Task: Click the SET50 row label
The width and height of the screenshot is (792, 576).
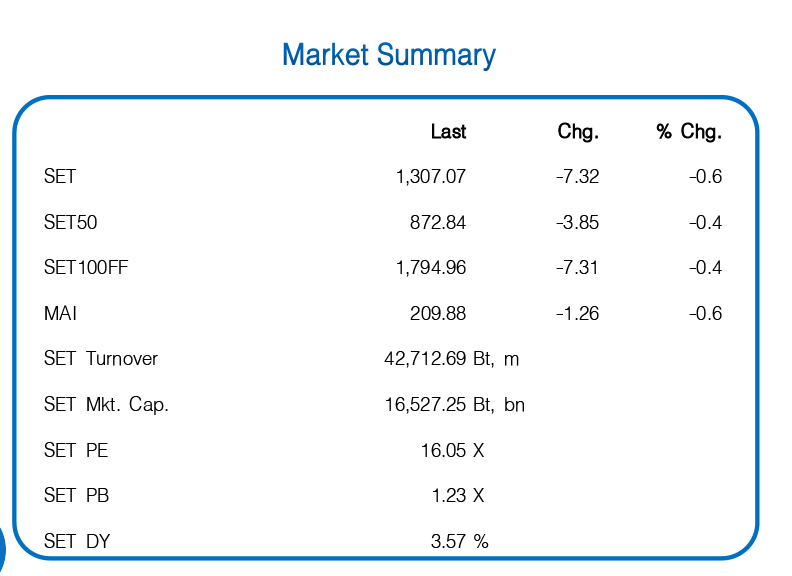Action: [70, 223]
